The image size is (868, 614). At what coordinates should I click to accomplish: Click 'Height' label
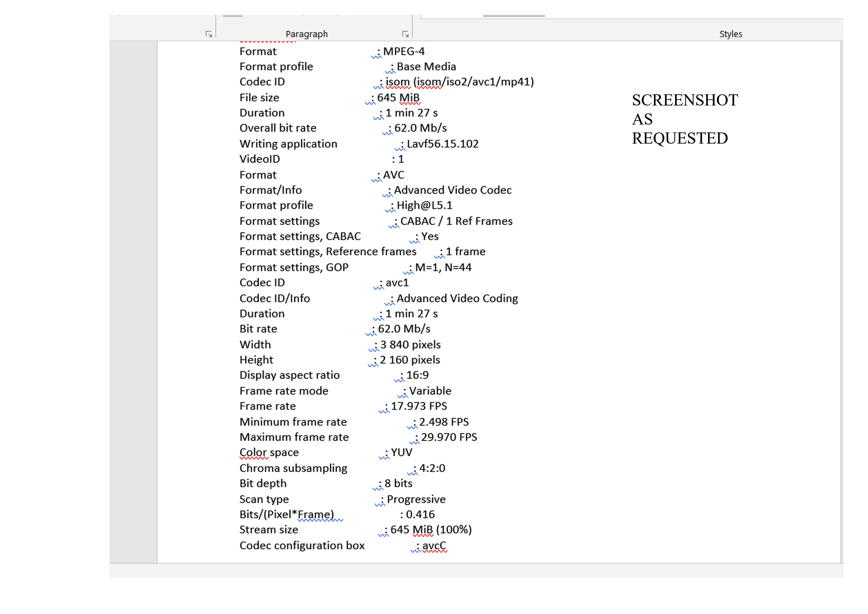click(x=256, y=360)
